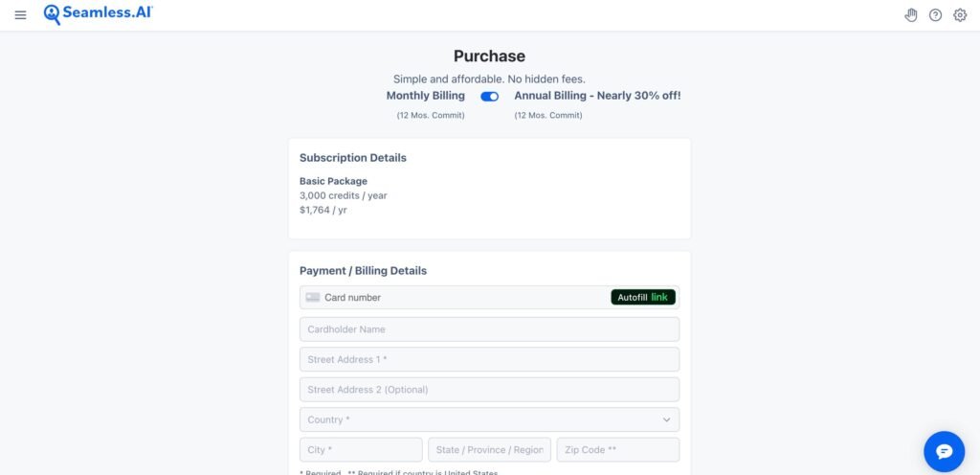
Task: Select the Monthly Billing option label
Action: point(425,96)
